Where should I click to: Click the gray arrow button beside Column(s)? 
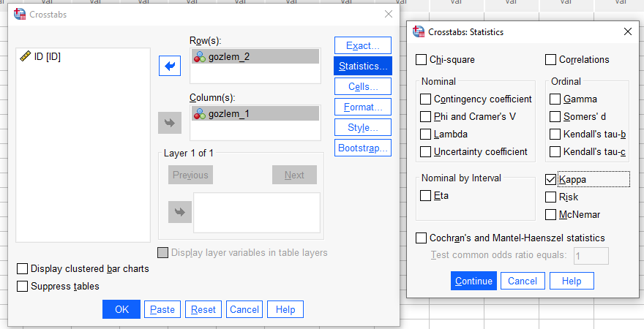[x=170, y=123]
